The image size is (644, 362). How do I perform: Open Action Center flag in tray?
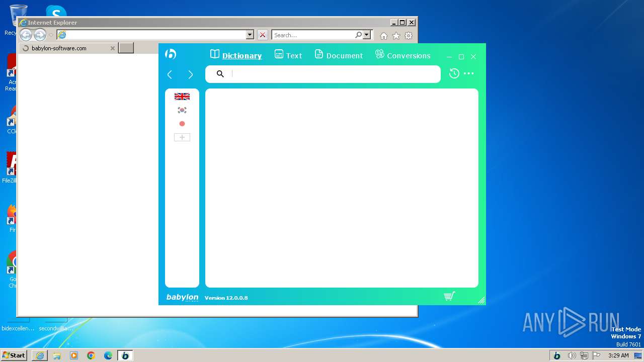click(x=596, y=355)
